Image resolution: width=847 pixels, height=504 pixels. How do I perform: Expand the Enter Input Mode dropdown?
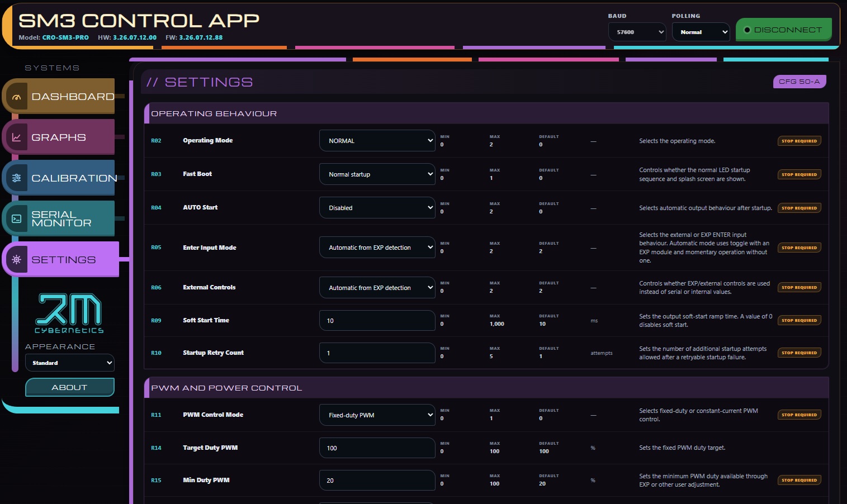tap(377, 248)
